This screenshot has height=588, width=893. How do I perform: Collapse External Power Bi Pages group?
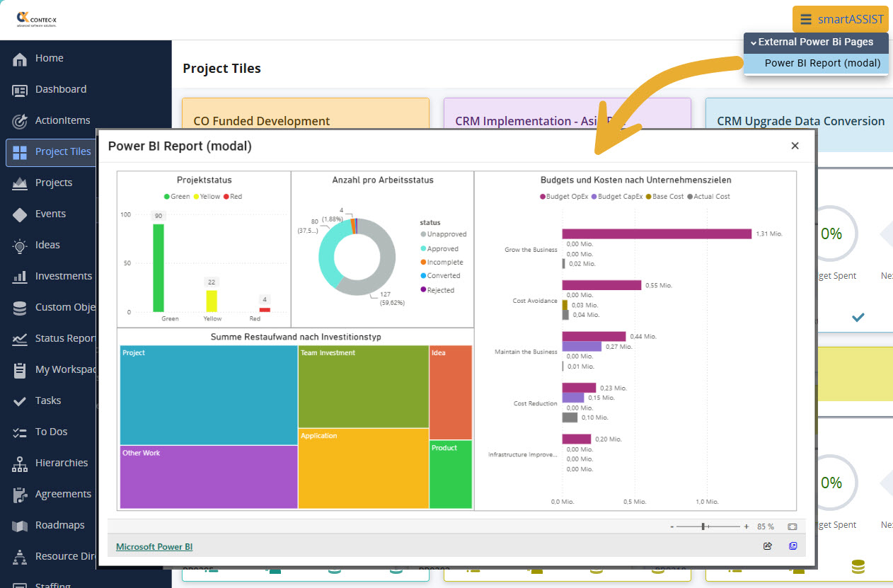click(816, 42)
